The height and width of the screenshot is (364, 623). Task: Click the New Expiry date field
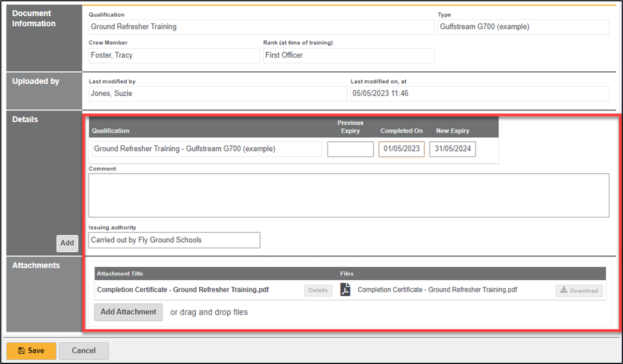coord(452,149)
